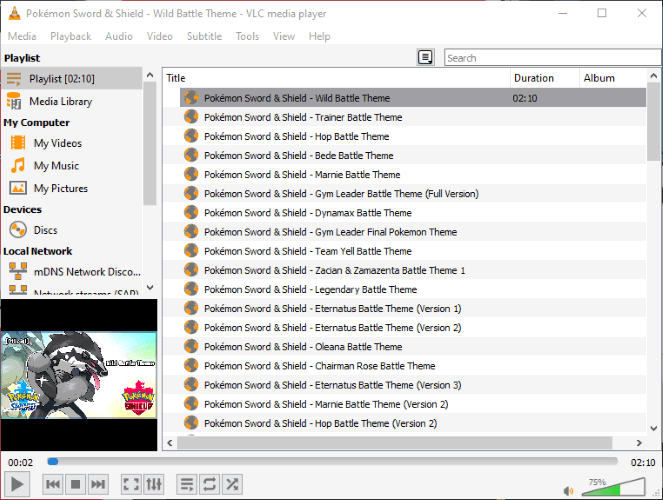
Task: Skip to next track in playlist
Action: pyautogui.click(x=98, y=484)
